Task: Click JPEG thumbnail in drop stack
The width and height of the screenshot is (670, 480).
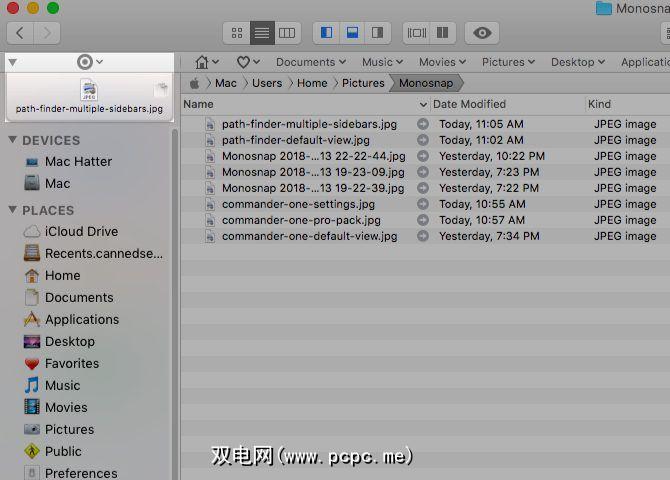Action: click(x=89, y=90)
